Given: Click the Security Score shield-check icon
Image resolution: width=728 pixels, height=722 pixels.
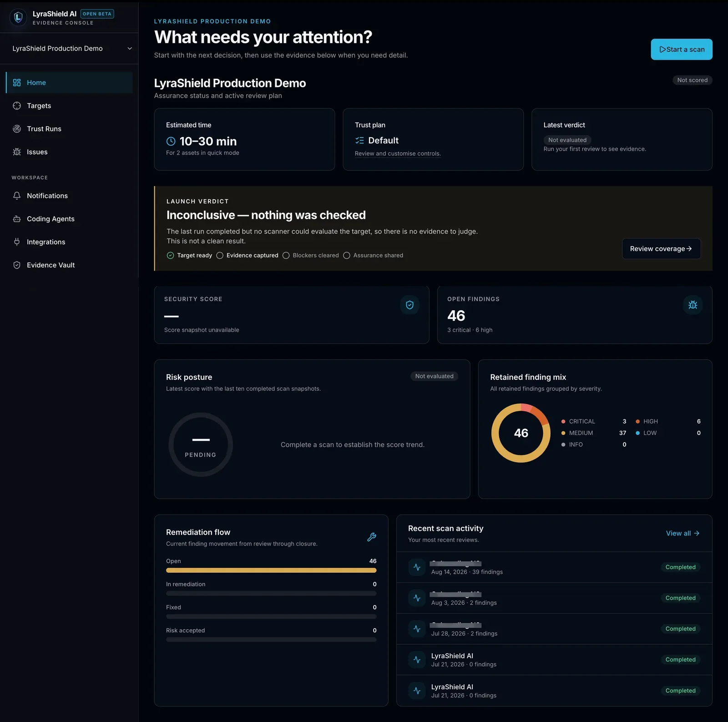Looking at the screenshot, I should [x=409, y=305].
